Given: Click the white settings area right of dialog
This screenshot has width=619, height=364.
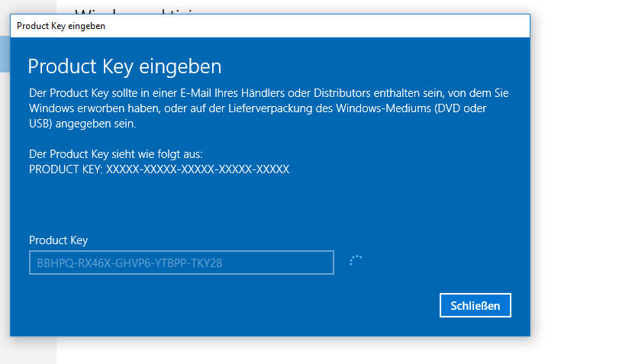Looking at the screenshot, I should coord(572,191).
